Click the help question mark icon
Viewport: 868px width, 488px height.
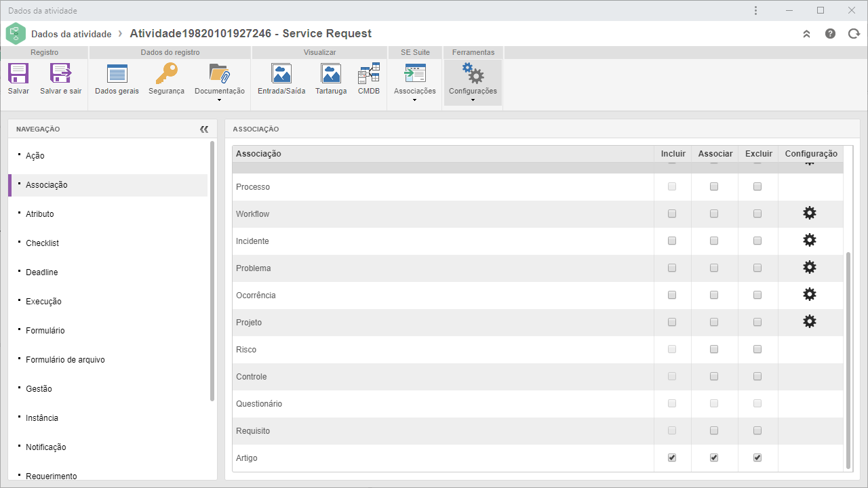(x=830, y=33)
